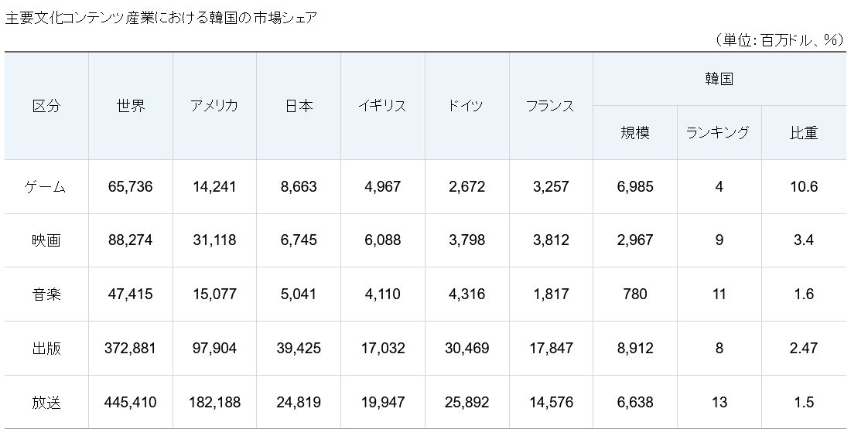This screenshot has height=429, width=868.
Task: Select the Korea game share 10.6 cell
Action: pos(803,186)
